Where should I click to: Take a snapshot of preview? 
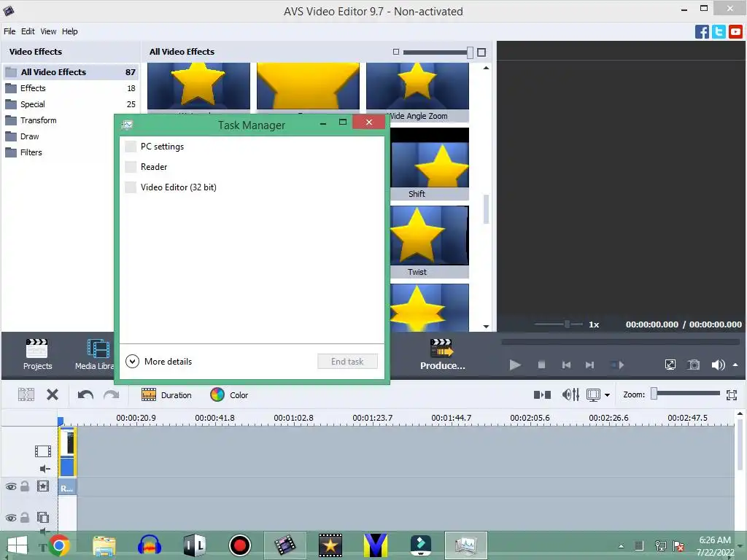(694, 365)
